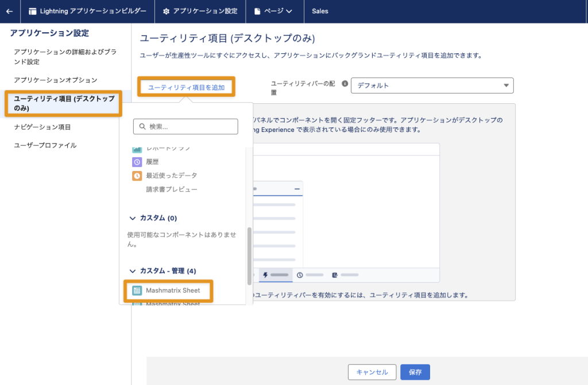Click the 検索 component search field
588x385 pixels.
[x=185, y=126]
